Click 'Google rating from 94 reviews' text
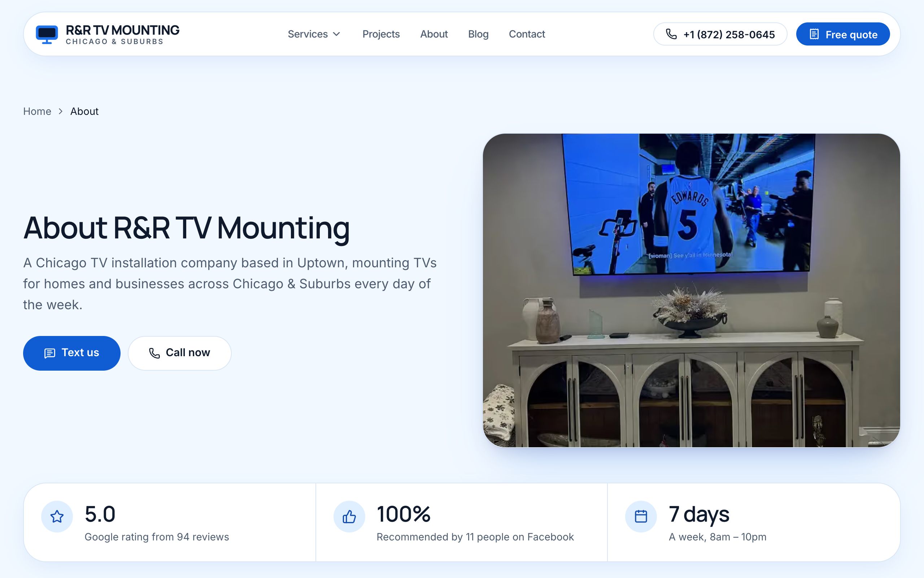Viewport: 924px width, 578px height. 157,537
